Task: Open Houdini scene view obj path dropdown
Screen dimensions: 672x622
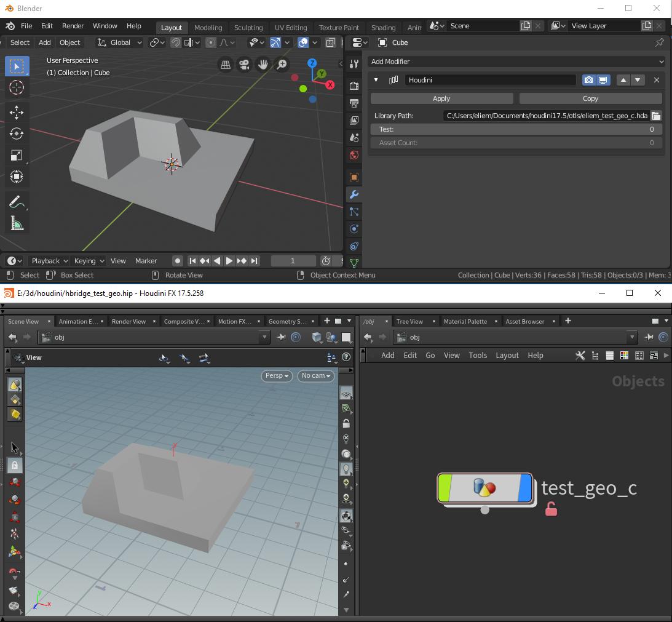Action: [x=264, y=337]
